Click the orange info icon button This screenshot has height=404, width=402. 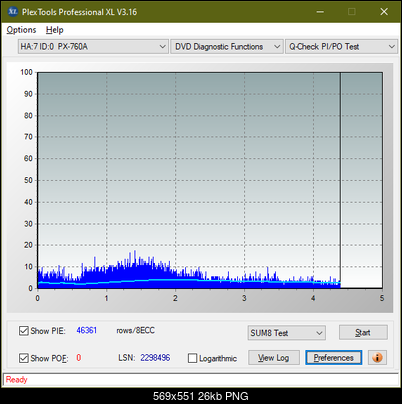pos(377,358)
